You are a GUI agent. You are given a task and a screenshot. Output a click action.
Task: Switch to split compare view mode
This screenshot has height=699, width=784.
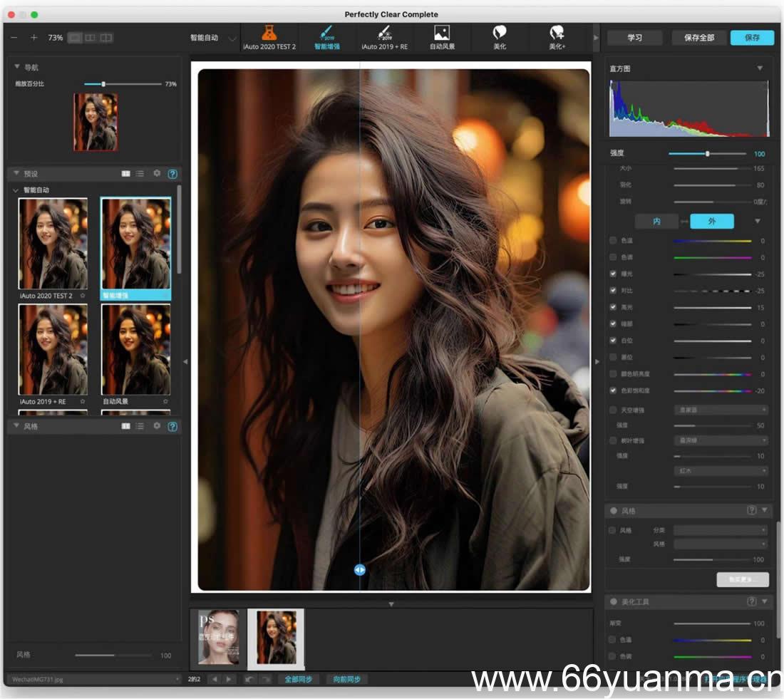tap(106, 38)
